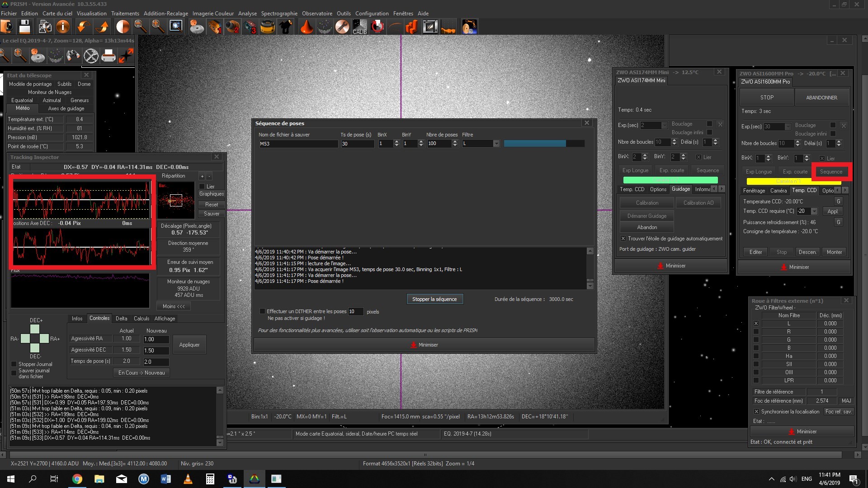Open the Observatoire menu

coord(317,14)
